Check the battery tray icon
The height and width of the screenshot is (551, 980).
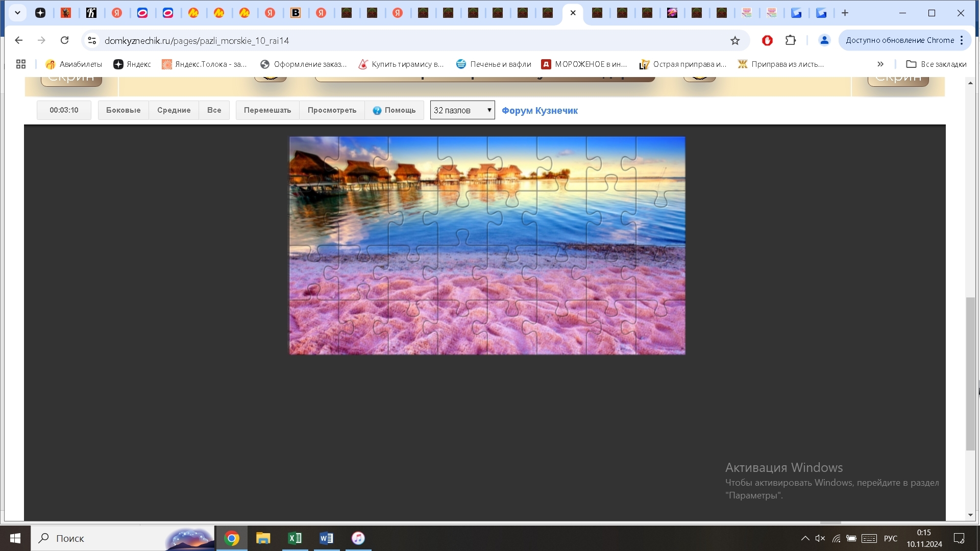click(851, 538)
